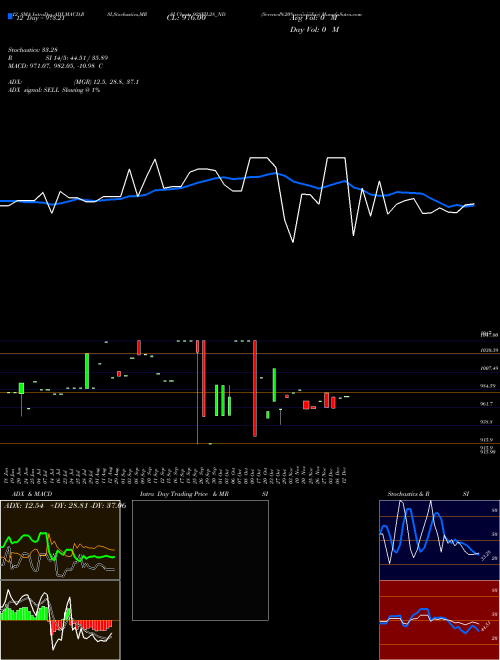Open the red RSI chart panel
Viewport: 500px width, 660px height.
439,620
